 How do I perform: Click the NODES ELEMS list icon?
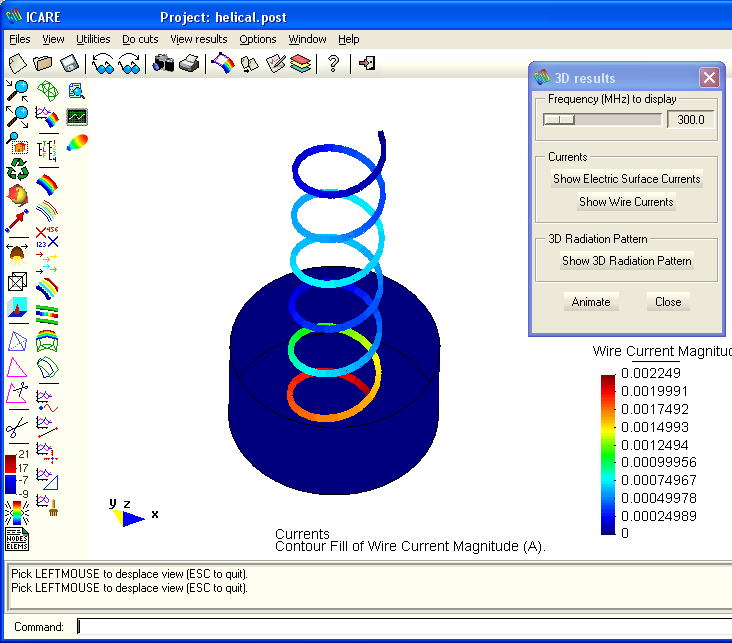coord(17,539)
